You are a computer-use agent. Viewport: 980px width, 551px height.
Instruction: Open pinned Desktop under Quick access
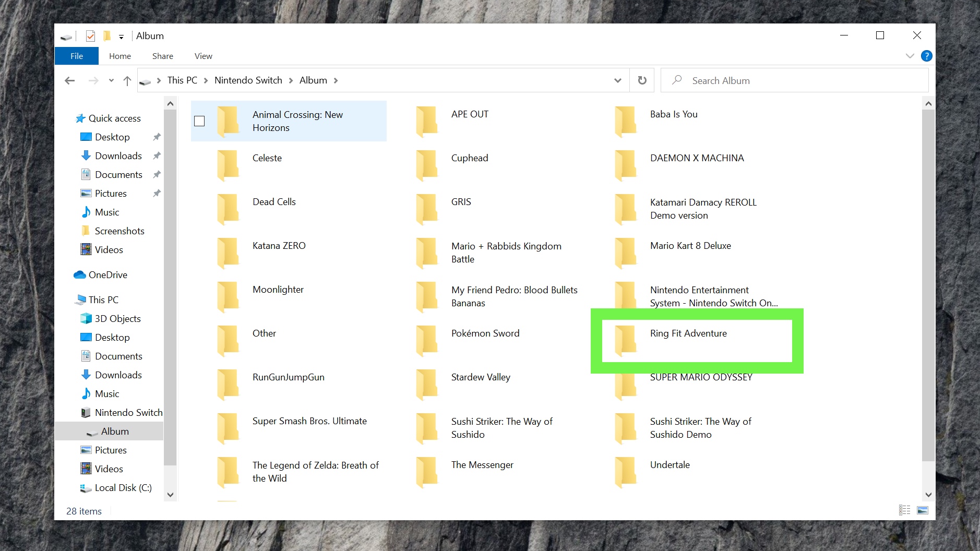tap(105, 137)
